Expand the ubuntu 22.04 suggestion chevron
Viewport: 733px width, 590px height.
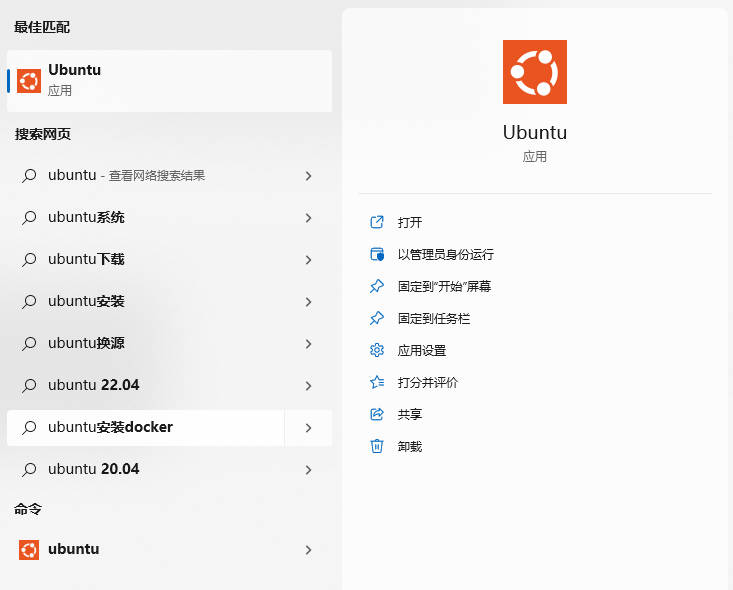(x=308, y=386)
